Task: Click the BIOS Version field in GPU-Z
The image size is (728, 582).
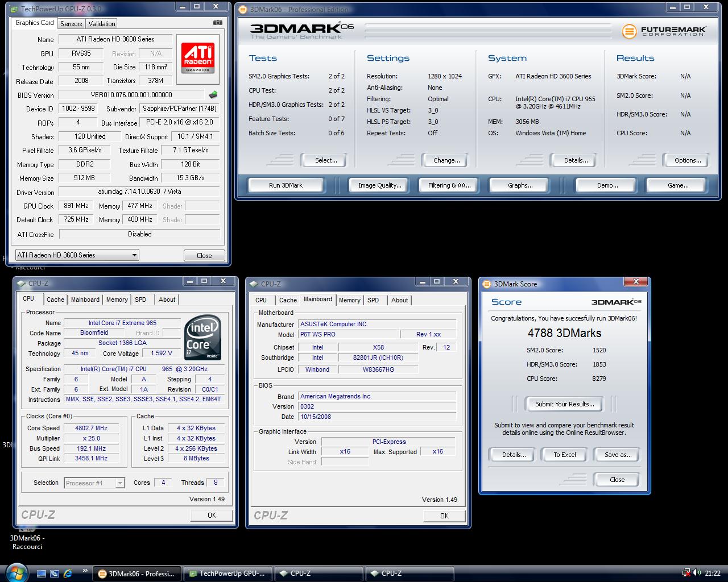Action: (131, 95)
